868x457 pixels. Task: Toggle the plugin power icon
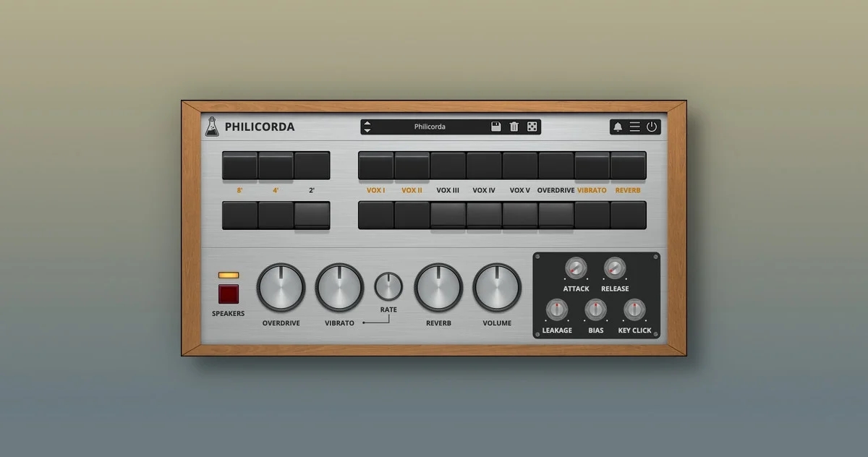click(652, 127)
